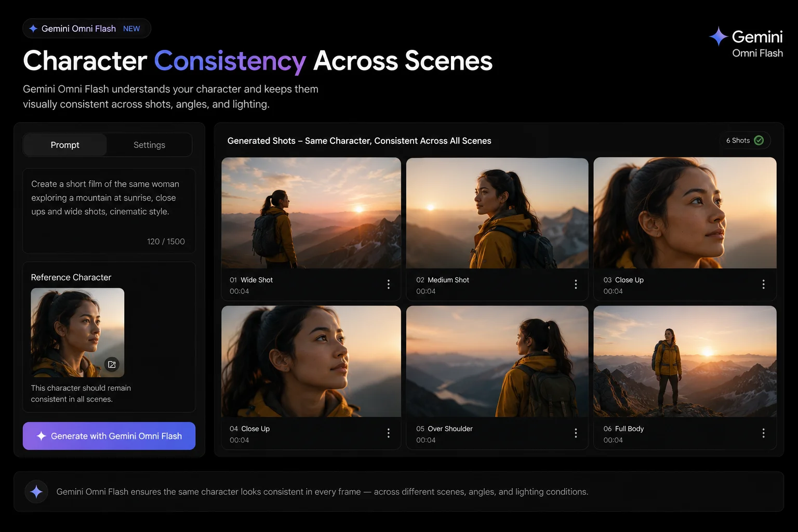Open options menu for 06 Full Body
This screenshot has height=532, width=798.
click(763, 433)
